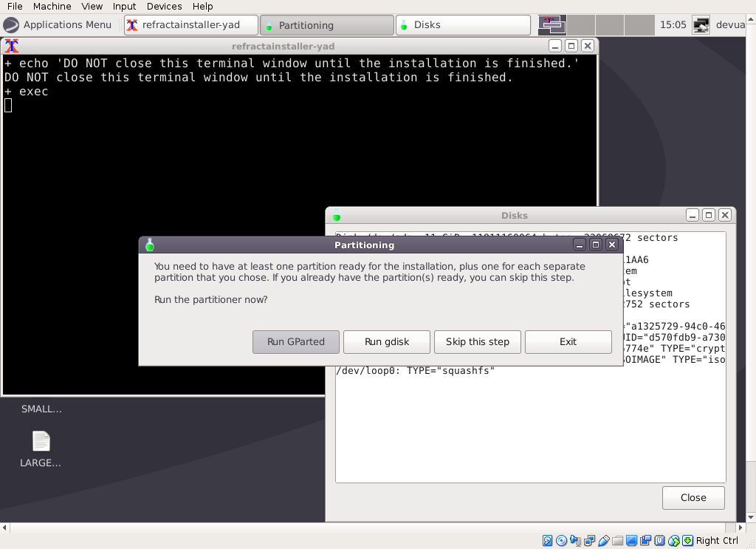Switch to the second workspace in pager
The height and width of the screenshot is (549, 756).
point(581,25)
